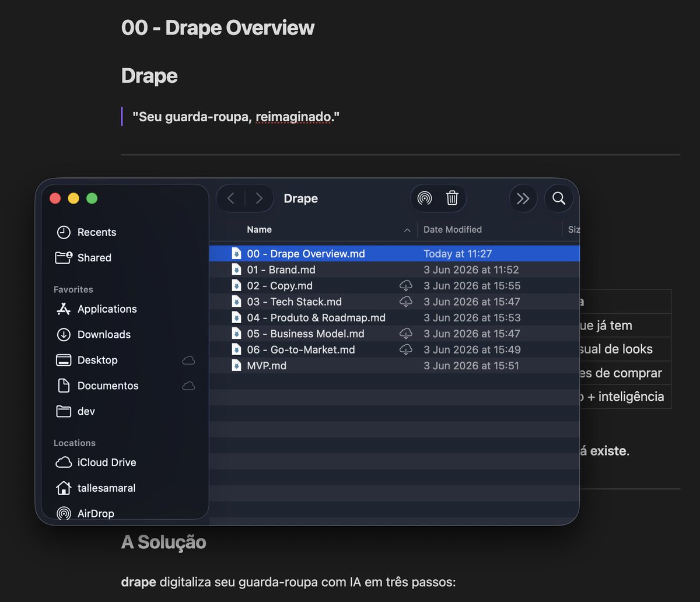Click the 'drape digitaliza seu guarda-roupa' paragraph
The height and width of the screenshot is (602, 700).
288,583
